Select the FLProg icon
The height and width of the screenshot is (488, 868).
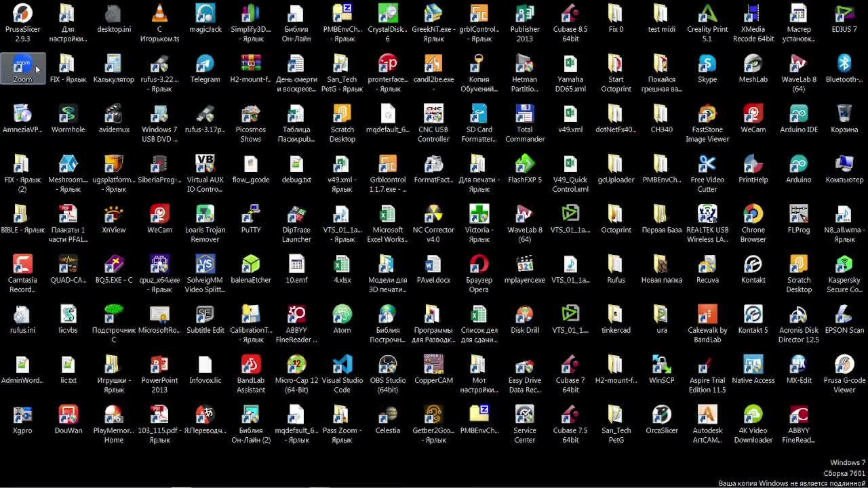click(x=799, y=213)
